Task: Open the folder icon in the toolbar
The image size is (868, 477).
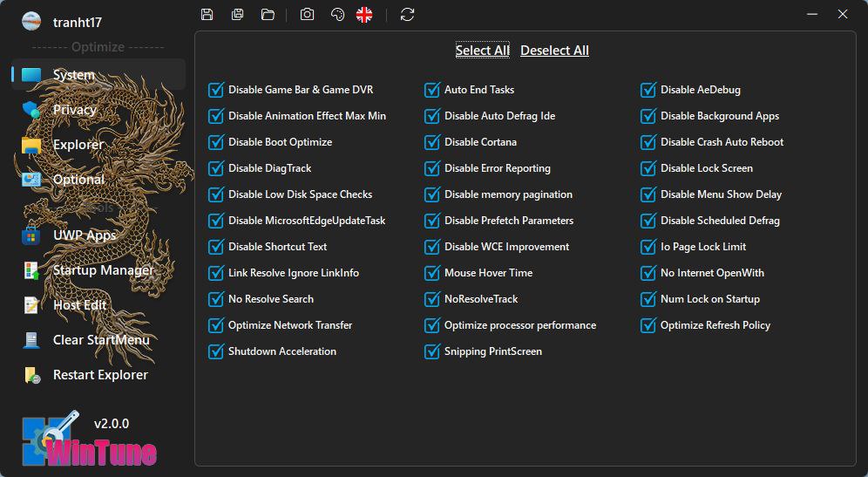Action: coord(268,14)
